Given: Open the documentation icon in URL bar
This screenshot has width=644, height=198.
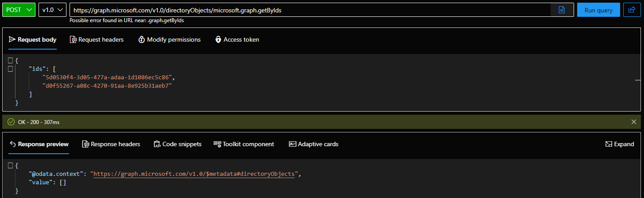Looking at the screenshot, I should click(x=562, y=10).
